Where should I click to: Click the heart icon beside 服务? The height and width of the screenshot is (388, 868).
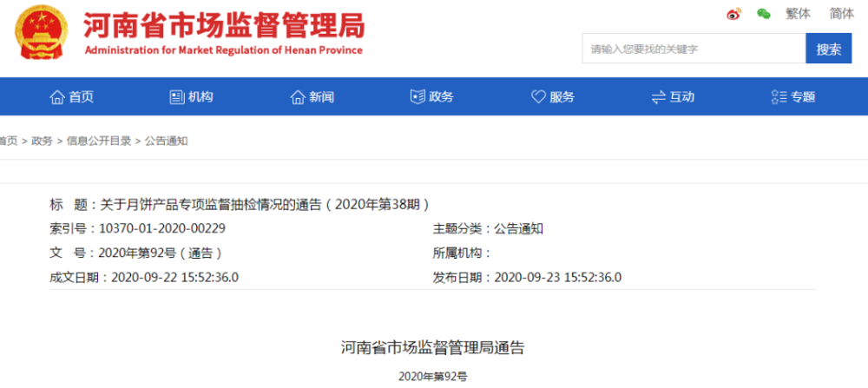pos(539,97)
